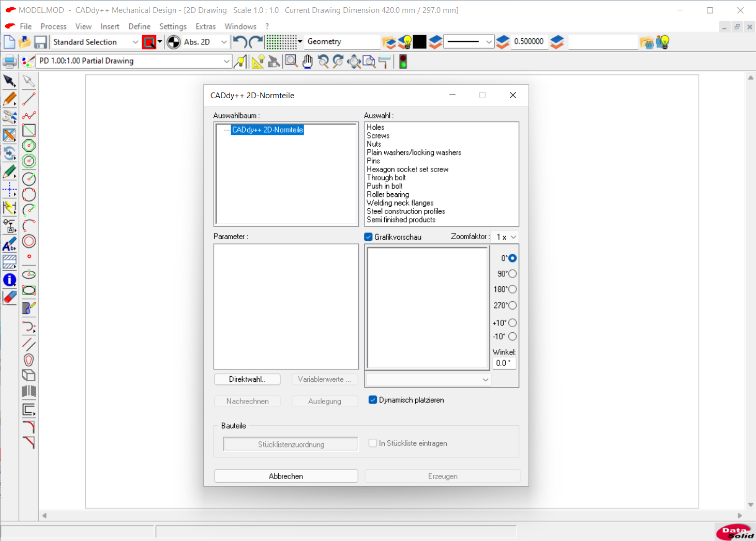Click the Undo arrow
The height and width of the screenshot is (541, 756).
tap(240, 42)
